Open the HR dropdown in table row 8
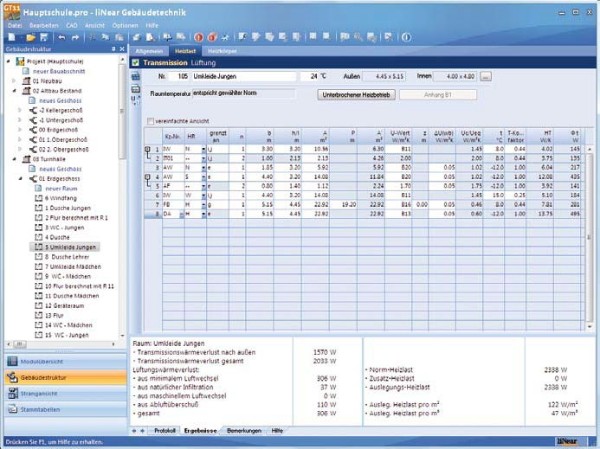The image size is (600, 449). [203, 214]
